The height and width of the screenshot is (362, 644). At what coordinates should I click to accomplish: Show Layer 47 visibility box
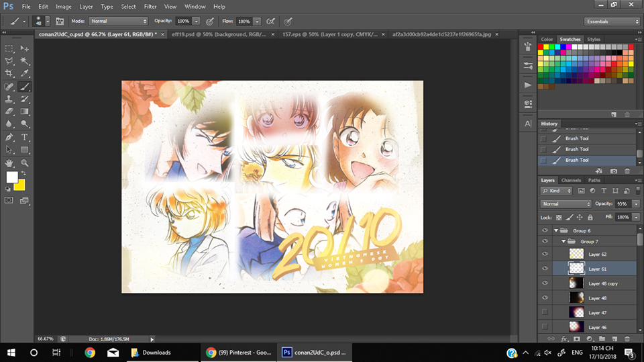click(x=545, y=312)
